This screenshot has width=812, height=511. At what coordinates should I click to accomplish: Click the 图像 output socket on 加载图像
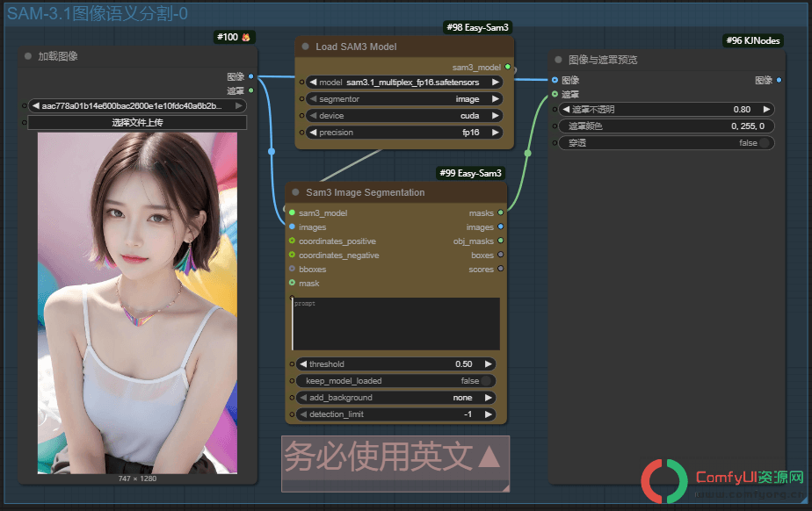[x=251, y=76]
